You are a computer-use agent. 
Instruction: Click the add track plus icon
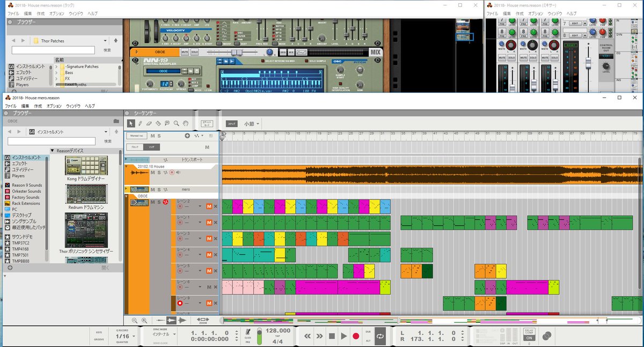187,136
